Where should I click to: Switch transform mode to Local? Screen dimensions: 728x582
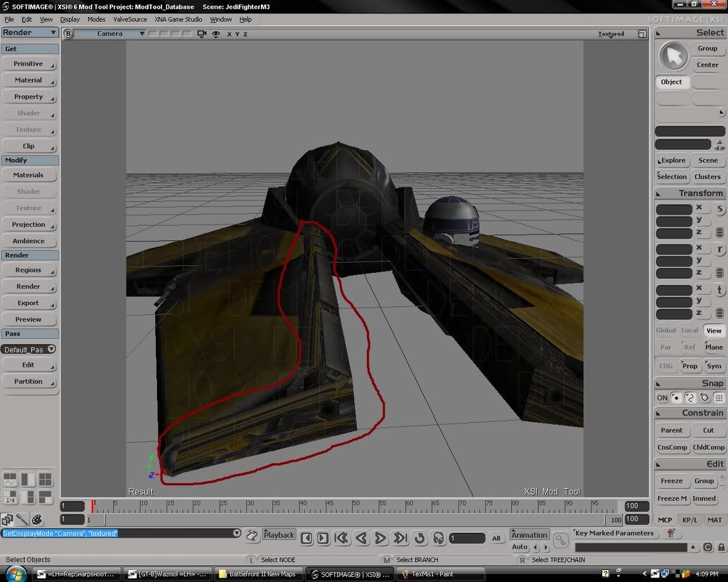point(690,330)
